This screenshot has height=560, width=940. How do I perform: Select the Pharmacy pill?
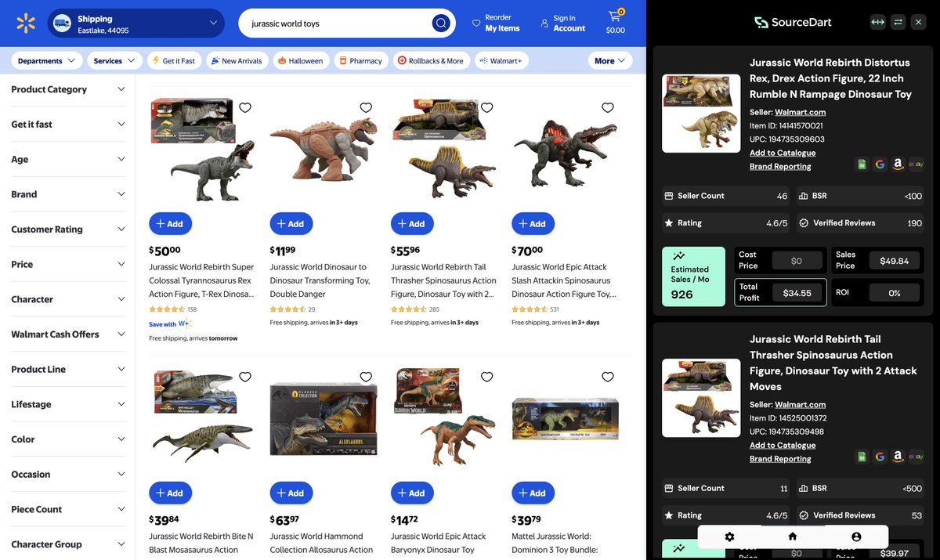361,60
